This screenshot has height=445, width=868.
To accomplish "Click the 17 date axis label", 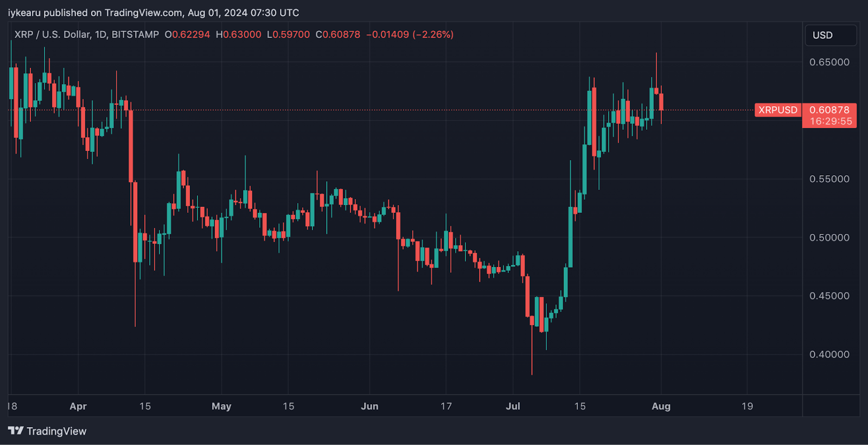I will [x=446, y=406].
